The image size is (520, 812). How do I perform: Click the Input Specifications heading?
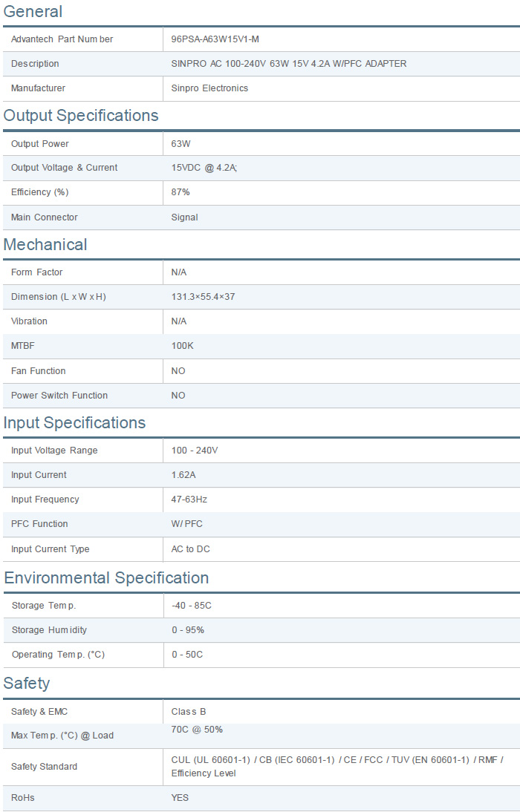(x=74, y=423)
